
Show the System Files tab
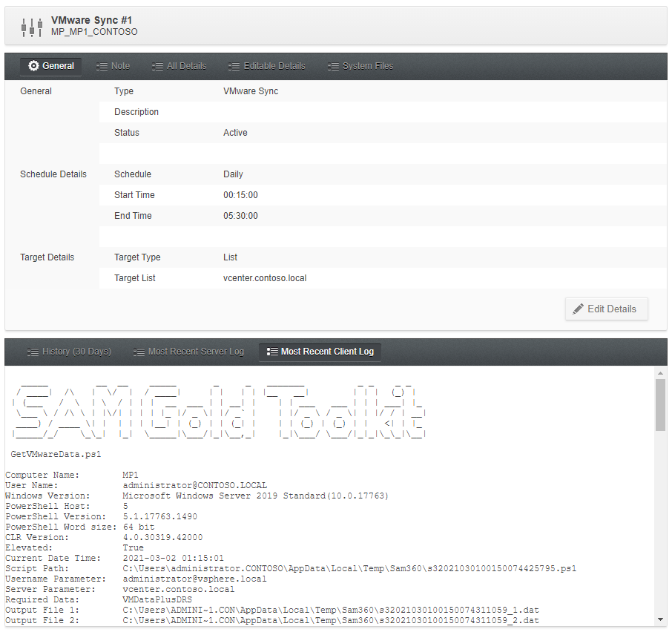[x=360, y=66]
